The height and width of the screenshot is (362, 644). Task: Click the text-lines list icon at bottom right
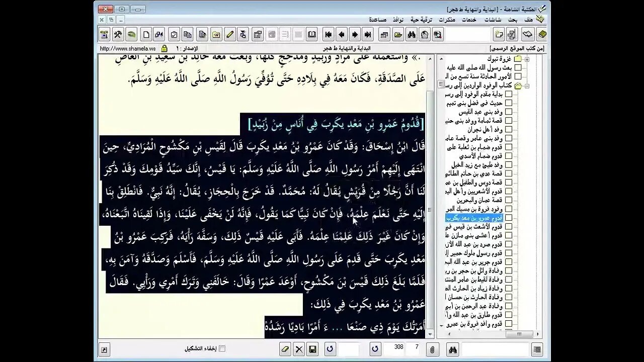pos(537,349)
